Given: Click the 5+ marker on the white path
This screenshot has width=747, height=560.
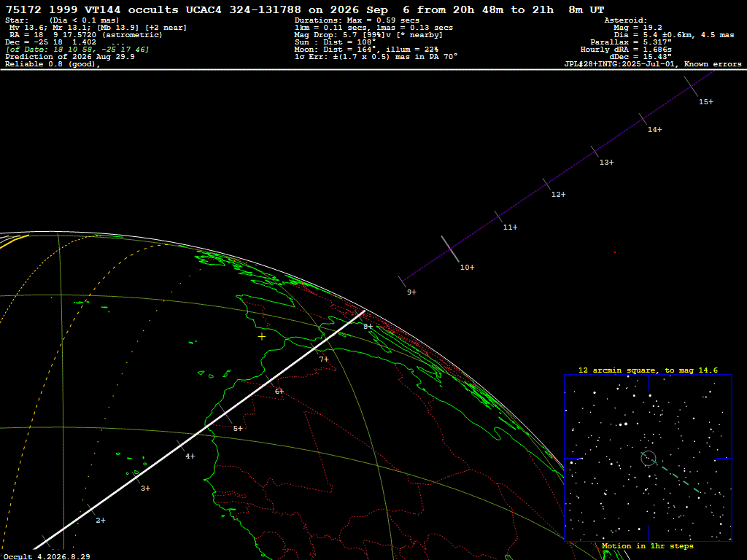Looking at the screenshot, I should coord(238,429).
